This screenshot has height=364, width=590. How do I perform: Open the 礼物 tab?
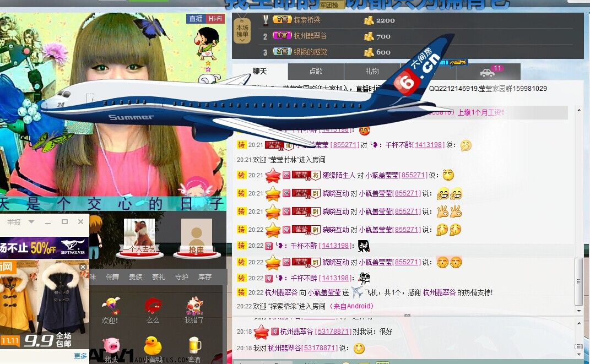click(372, 71)
